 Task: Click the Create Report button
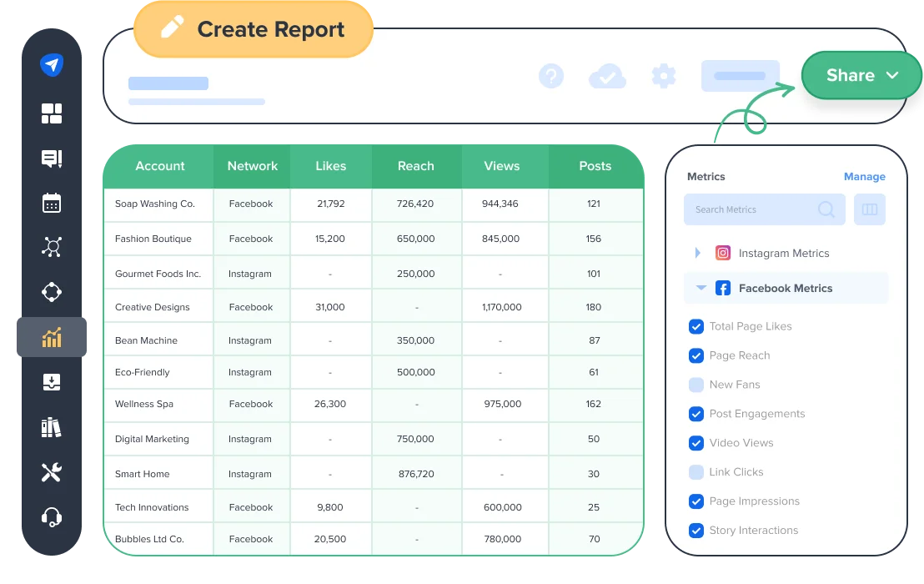click(254, 30)
